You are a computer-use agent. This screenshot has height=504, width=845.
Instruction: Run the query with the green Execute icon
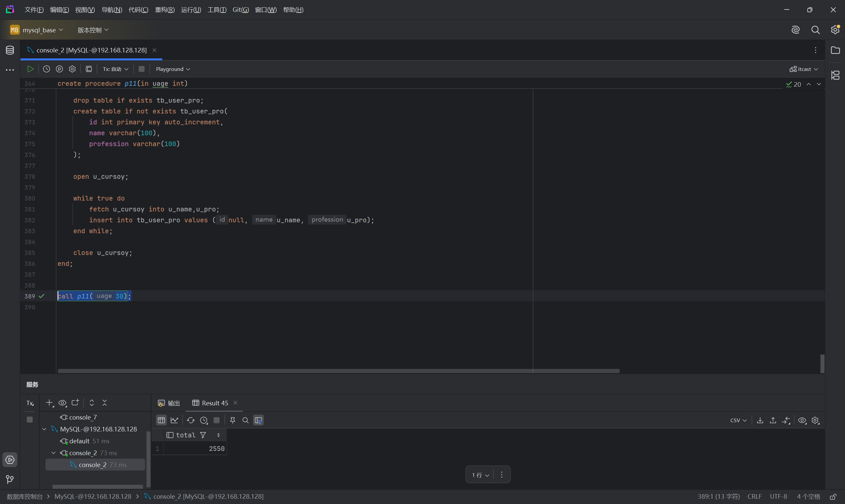click(30, 69)
